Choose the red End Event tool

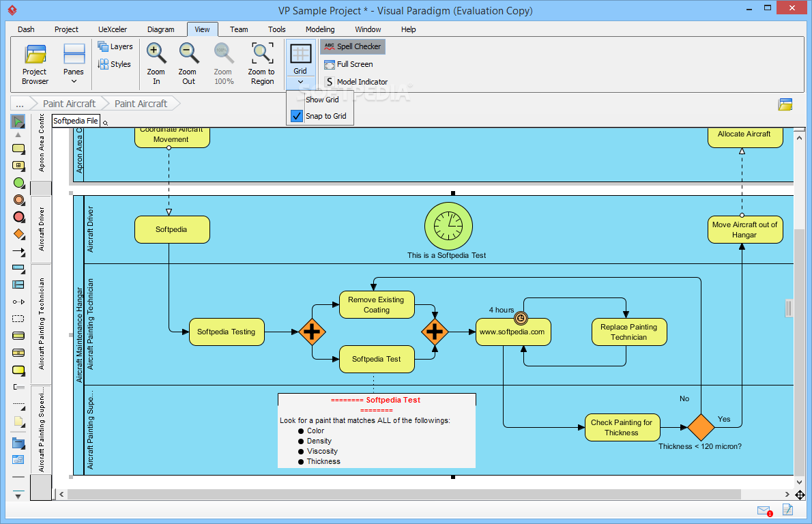coord(18,217)
